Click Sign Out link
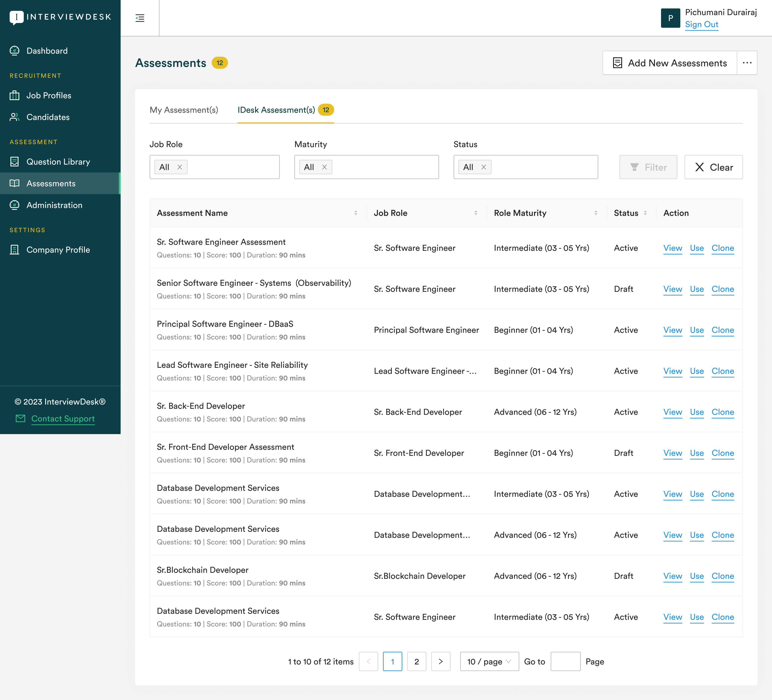The width and height of the screenshot is (772, 700). tap(701, 24)
